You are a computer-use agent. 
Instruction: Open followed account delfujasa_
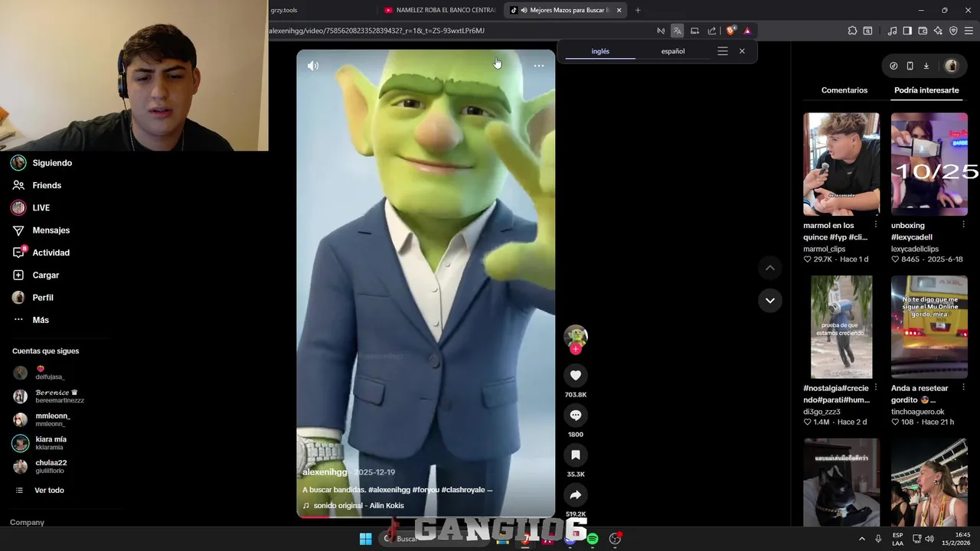[51, 373]
